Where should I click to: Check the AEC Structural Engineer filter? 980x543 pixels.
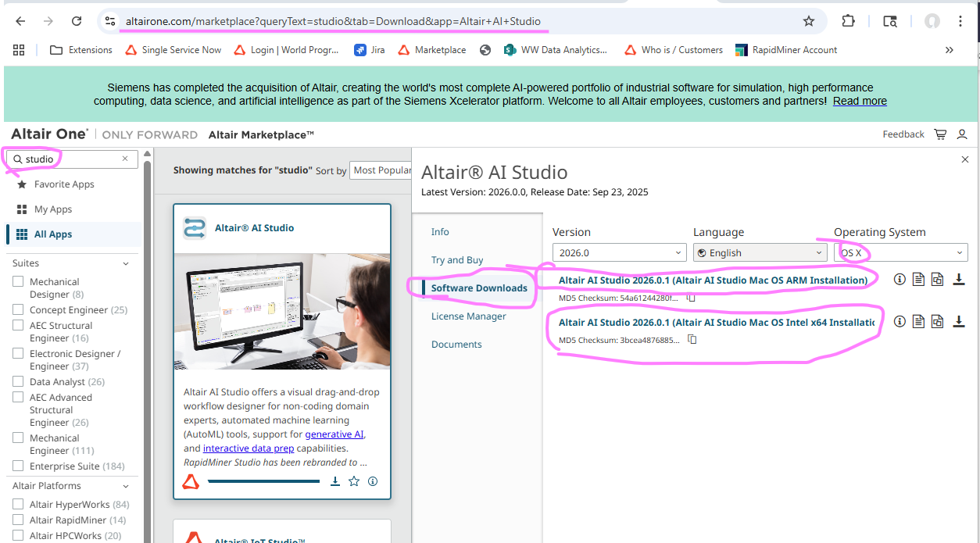tap(18, 326)
